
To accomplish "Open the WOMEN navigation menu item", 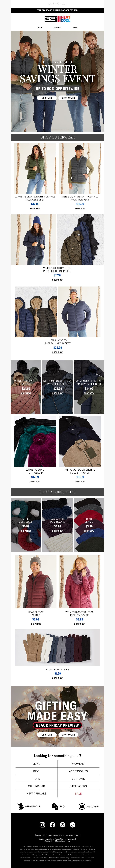I will click(57, 27).
